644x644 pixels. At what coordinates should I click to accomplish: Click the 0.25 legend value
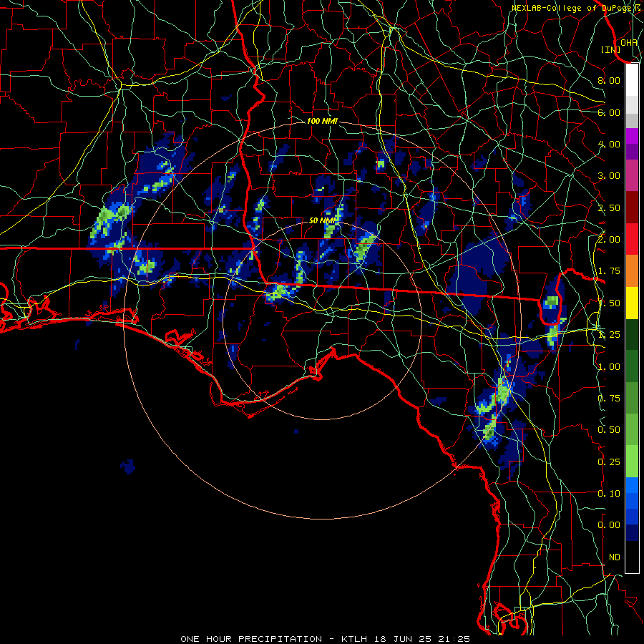click(609, 462)
